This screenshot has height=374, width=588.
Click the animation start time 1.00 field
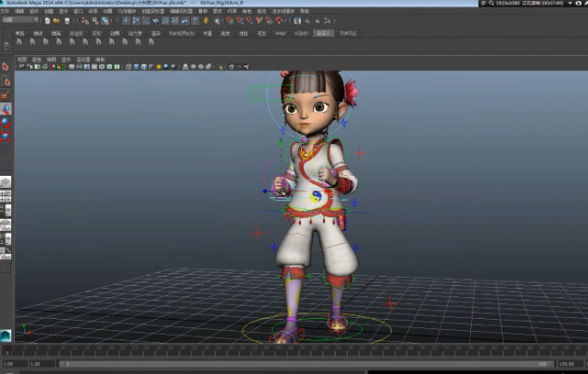pos(14,364)
